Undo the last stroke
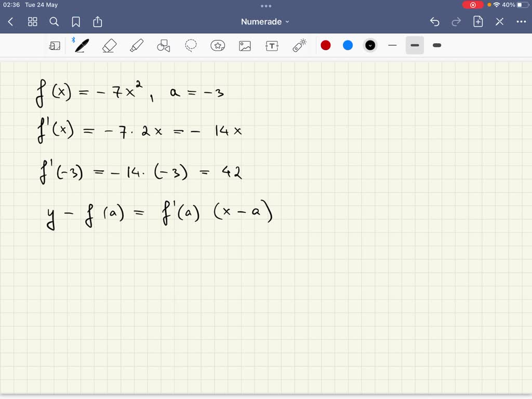The image size is (532, 399). [435, 21]
